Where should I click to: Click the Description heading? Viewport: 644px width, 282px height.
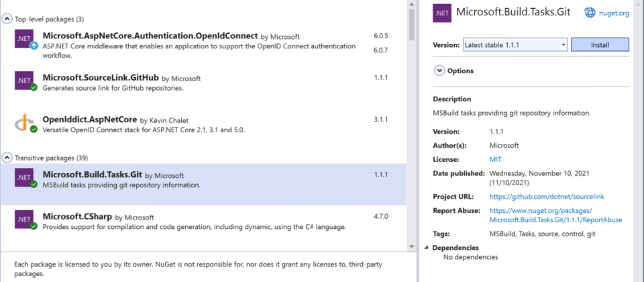[x=452, y=99]
